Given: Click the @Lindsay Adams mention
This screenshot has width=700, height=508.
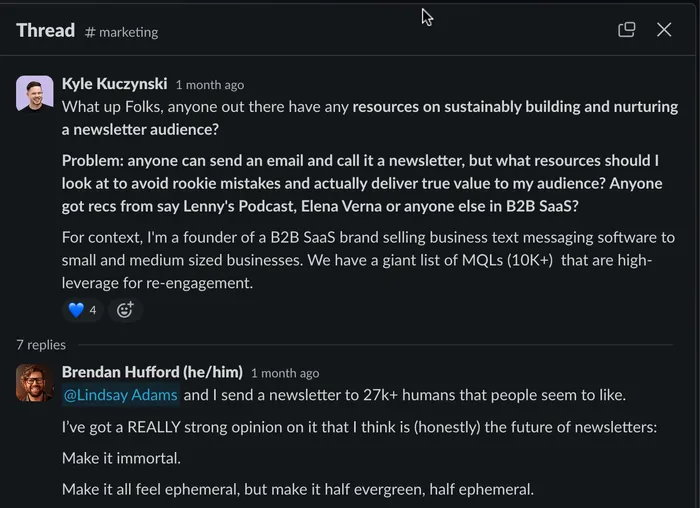Looking at the screenshot, I should click(x=120, y=395).
